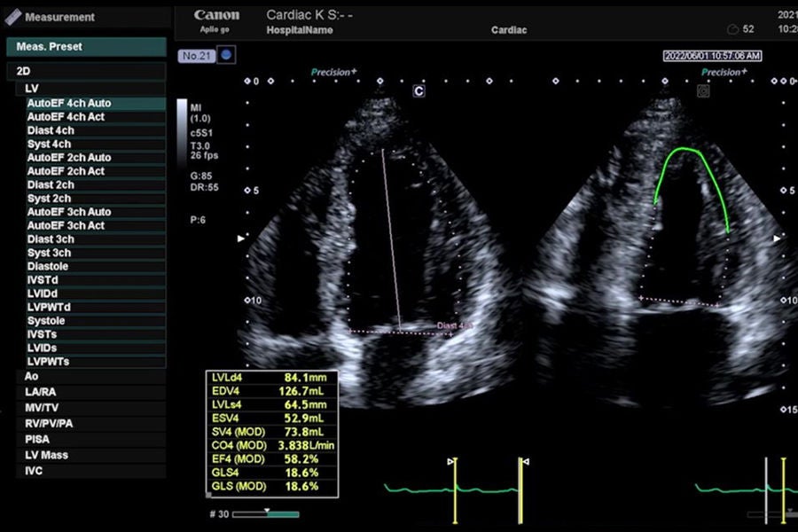Image resolution: width=798 pixels, height=532 pixels.
Task: Expand the LA/RA measurement group
Action: pos(91,392)
